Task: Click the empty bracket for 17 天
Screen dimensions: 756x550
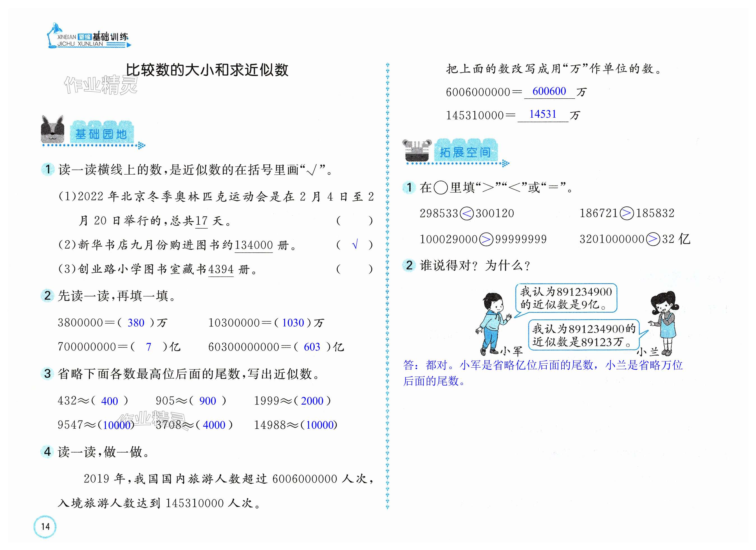Action: pos(355,221)
